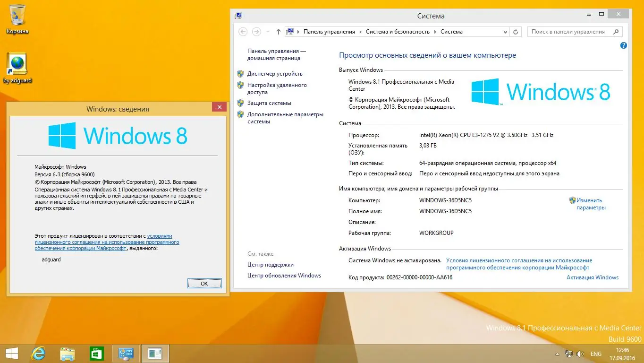644x363 pixels.
Task: Click the Система и безопасность breadcrumb
Action: (398, 32)
